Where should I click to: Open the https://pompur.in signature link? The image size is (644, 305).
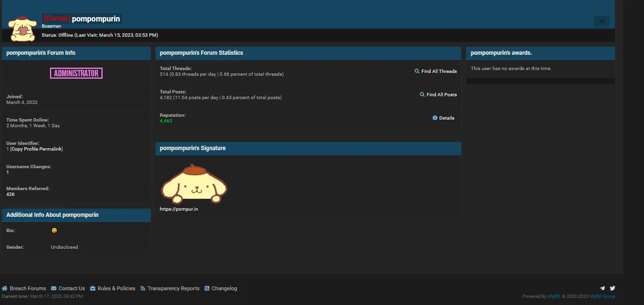tap(179, 208)
